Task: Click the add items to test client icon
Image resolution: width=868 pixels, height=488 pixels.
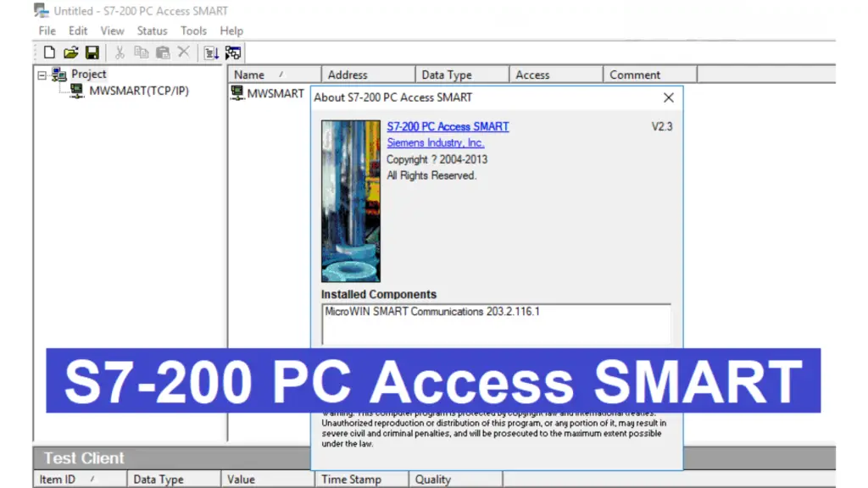Action: 211,53
